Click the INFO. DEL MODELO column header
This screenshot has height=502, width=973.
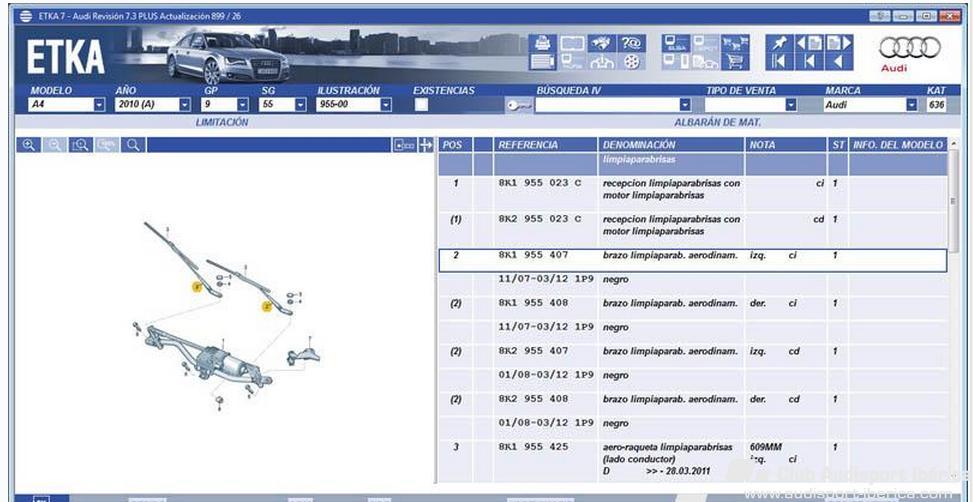click(x=898, y=145)
